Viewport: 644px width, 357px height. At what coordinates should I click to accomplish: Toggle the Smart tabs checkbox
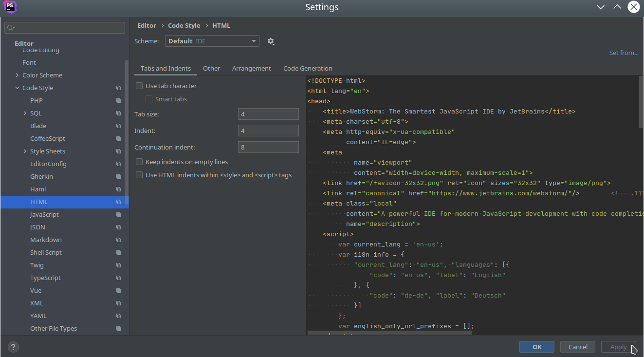[149, 99]
